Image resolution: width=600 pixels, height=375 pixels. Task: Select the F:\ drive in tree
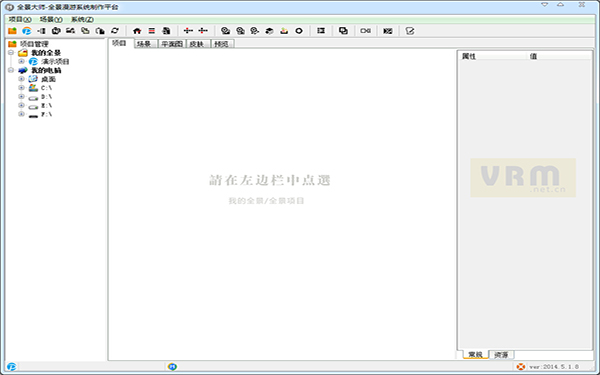(x=46, y=114)
